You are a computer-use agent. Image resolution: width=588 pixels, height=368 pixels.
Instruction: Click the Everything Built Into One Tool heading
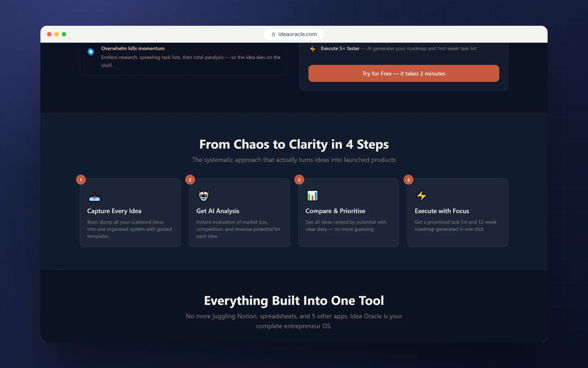click(x=294, y=301)
